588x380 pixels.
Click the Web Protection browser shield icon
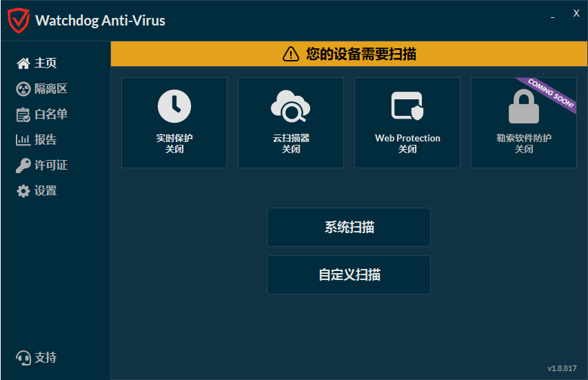point(407,106)
